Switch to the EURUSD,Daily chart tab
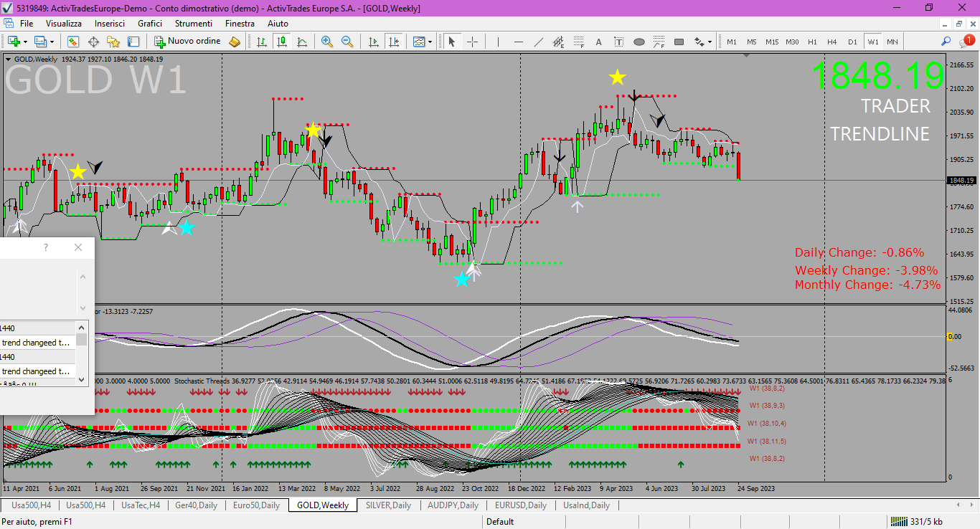Image resolution: width=980 pixels, height=529 pixels. point(520,505)
